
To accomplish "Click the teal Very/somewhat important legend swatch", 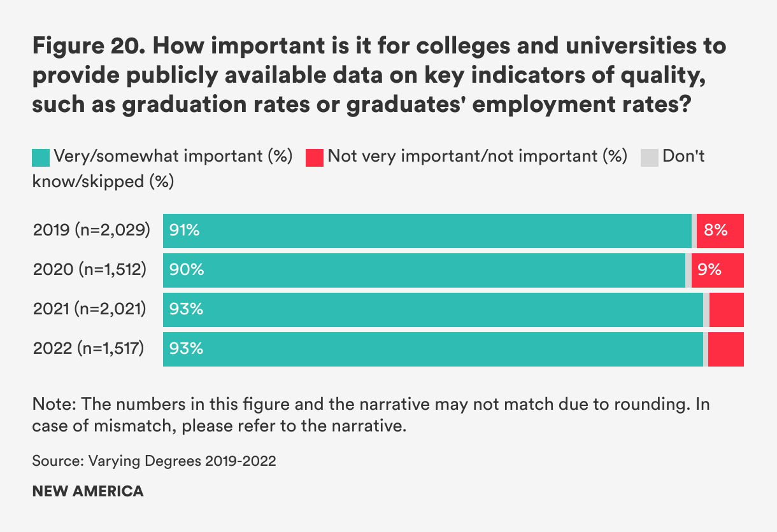I will [41, 157].
